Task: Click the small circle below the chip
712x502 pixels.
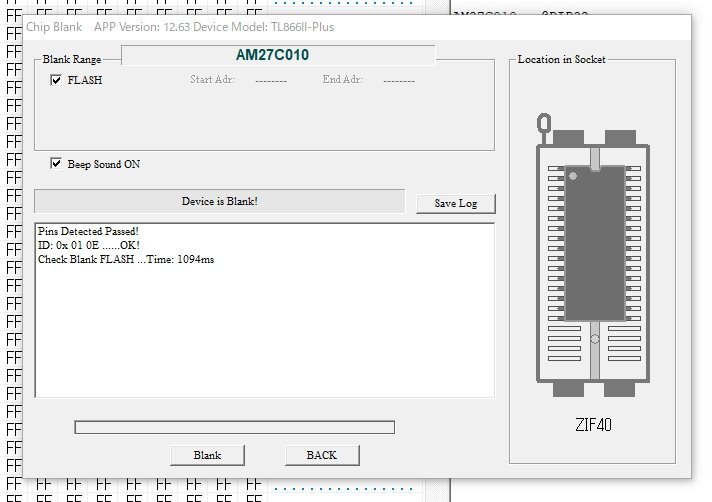Action: [x=595, y=338]
